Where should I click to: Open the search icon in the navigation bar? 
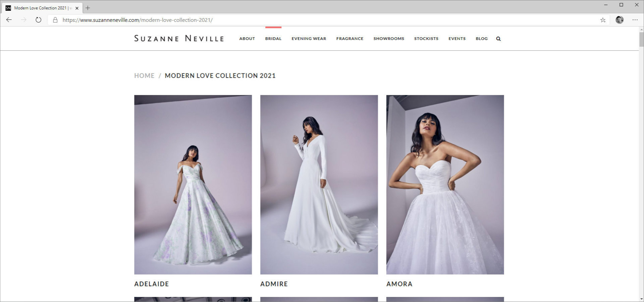click(x=498, y=38)
